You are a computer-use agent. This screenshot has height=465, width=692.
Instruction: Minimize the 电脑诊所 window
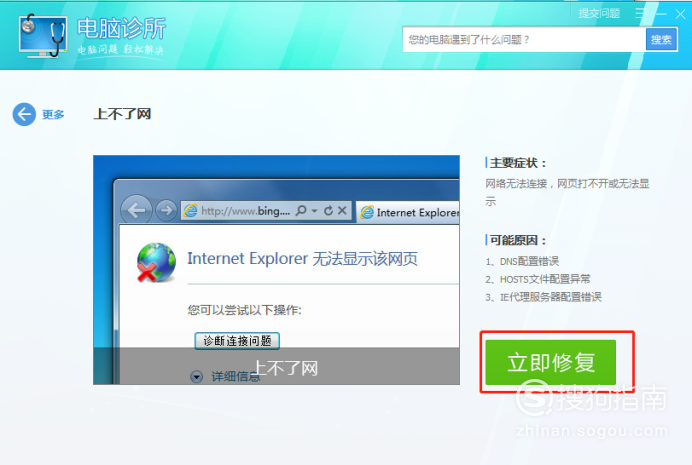pyautogui.click(x=661, y=14)
